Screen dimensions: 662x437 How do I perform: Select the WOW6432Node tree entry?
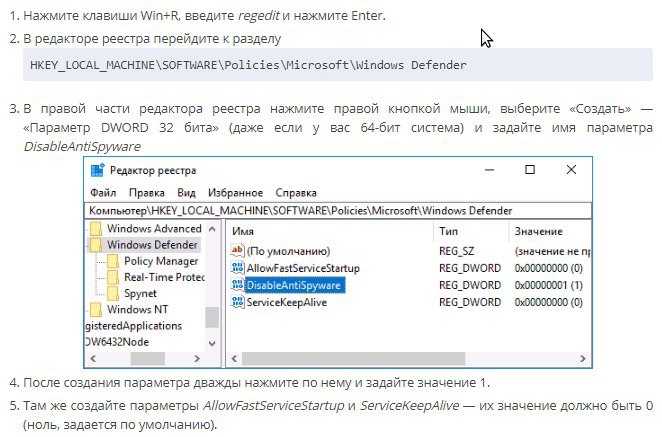point(117,342)
